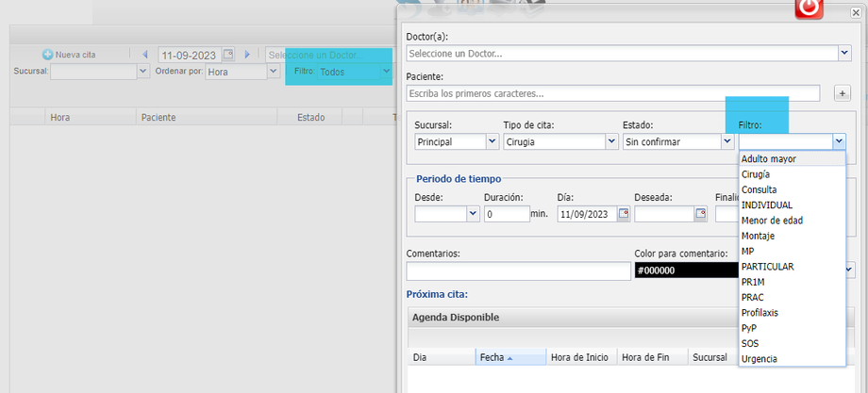The height and width of the screenshot is (393, 868).
Task: Open calendar picker for the Deseada field
Action: pyautogui.click(x=700, y=214)
